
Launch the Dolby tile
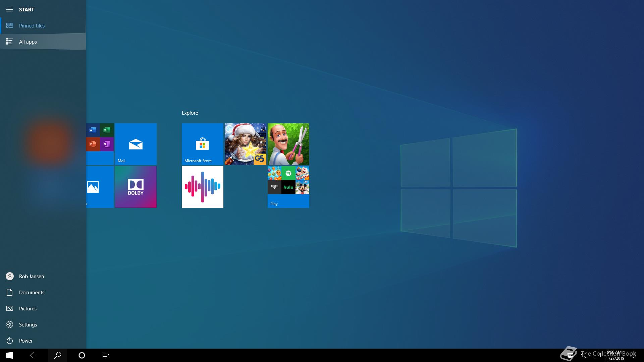136,187
